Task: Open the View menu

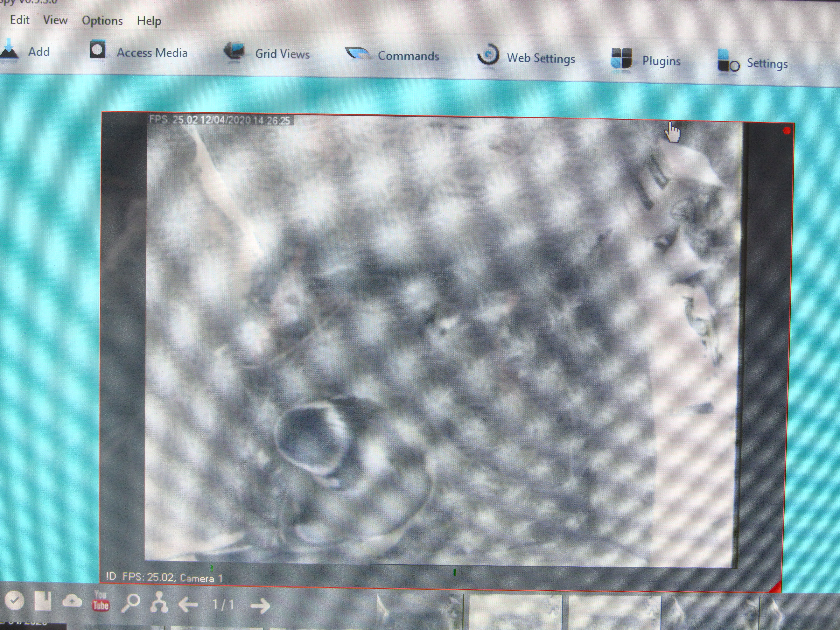Action: 55,20
